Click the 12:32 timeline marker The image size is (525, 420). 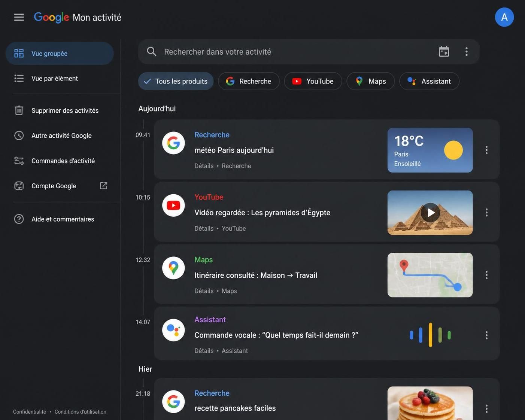pyautogui.click(x=143, y=260)
